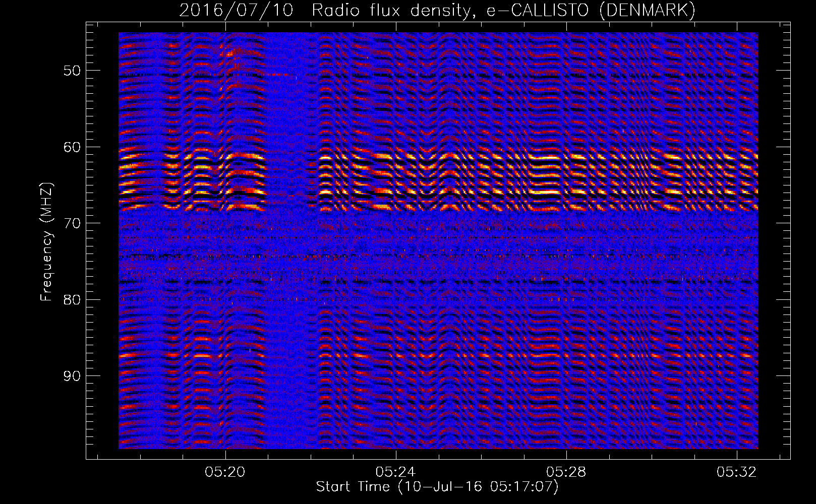Click the plot title "Radio flux density, e-CALLISTO (DENMARK)"
The image size is (816, 504).
[x=503, y=11]
